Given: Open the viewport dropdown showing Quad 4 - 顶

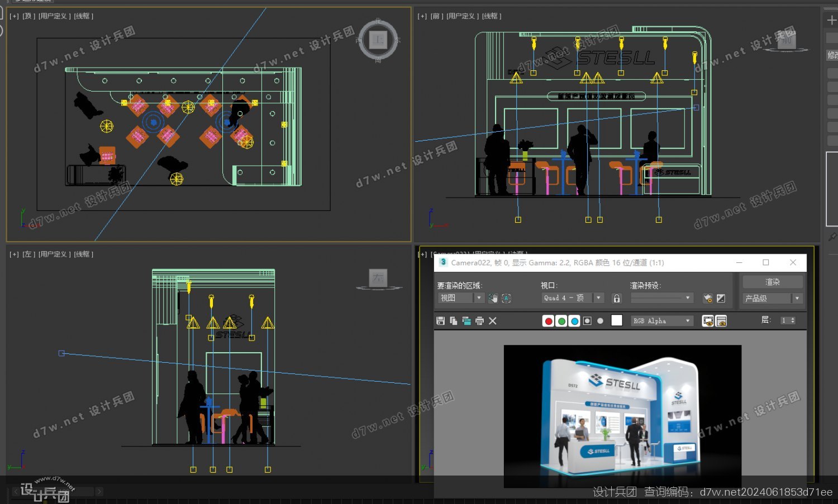Looking at the screenshot, I should click(x=573, y=298).
